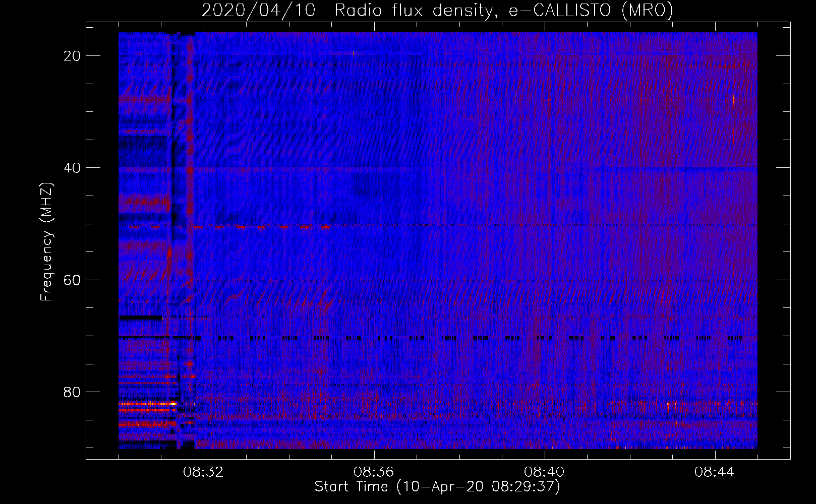Click the 20 MHz frequency tick label

pos(73,56)
